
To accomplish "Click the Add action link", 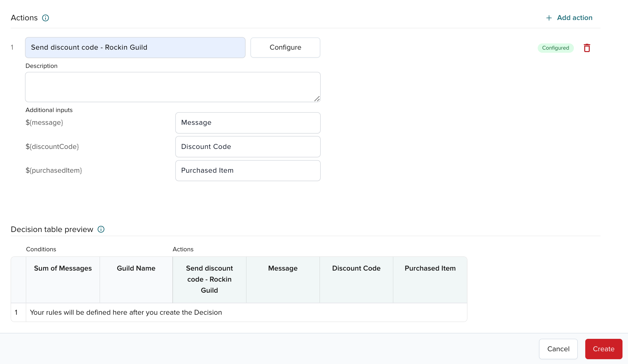I will (574, 18).
